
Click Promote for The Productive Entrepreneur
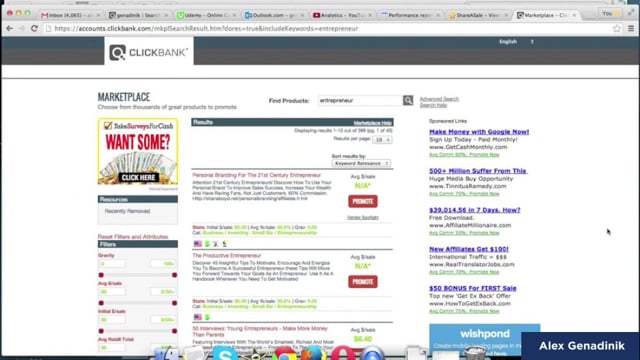(x=363, y=282)
